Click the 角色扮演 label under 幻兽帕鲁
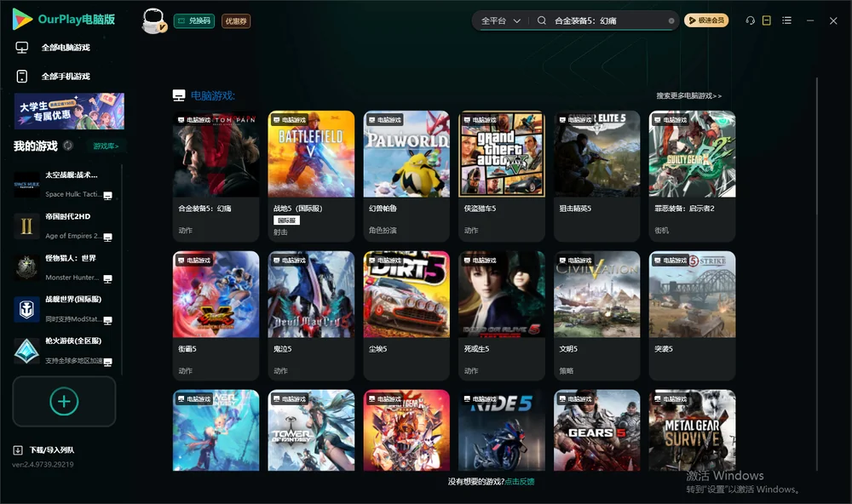The height and width of the screenshot is (504, 852). coord(383,230)
